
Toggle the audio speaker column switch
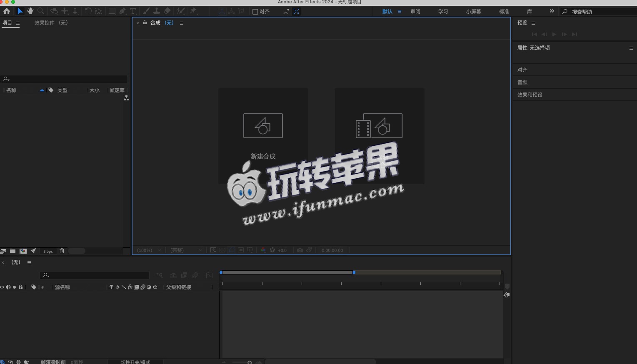[x=8, y=287]
